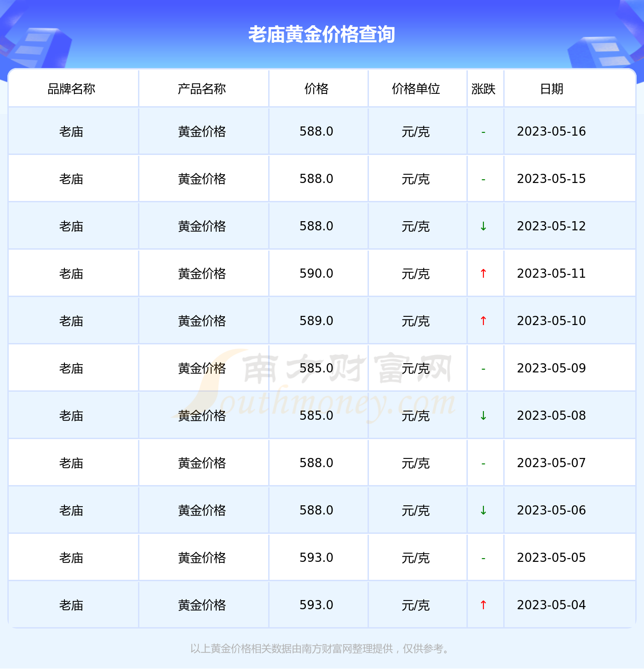Click 老庙 brand in the 2023-05-04 row
This screenshot has height=669, width=644.
point(71,606)
